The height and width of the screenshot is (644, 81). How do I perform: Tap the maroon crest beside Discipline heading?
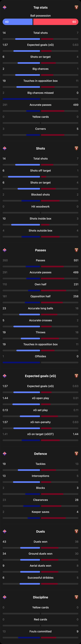(x=77, y=597)
